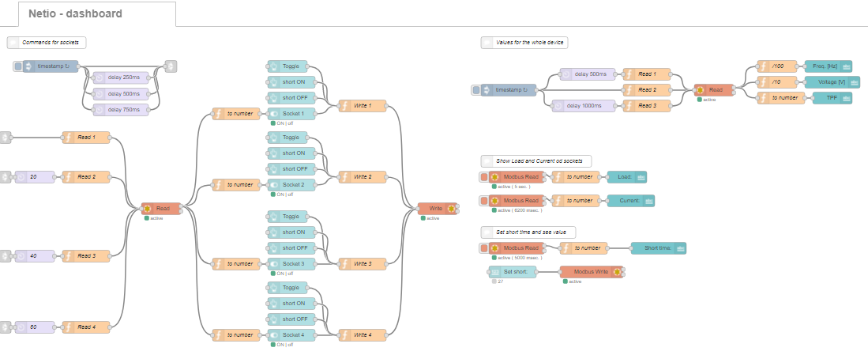This screenshot has height=355, width=868.
Task: Switch to the Netio - dashboard tab
Action: point(97,14)
